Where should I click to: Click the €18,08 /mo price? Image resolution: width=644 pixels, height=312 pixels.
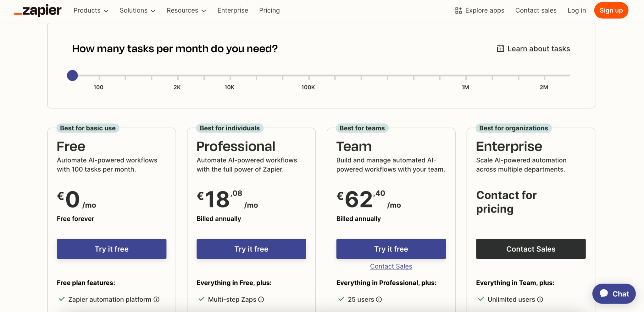(227, 200)
